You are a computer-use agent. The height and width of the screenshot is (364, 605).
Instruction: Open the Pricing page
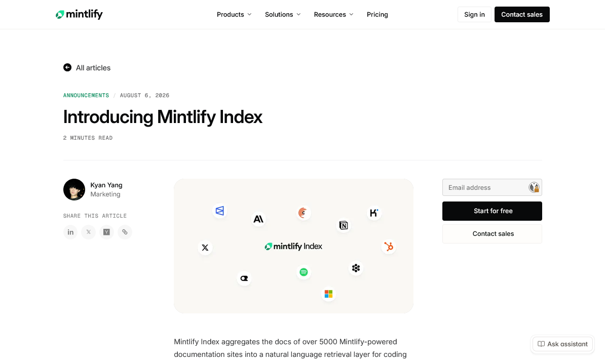point(377,14)
